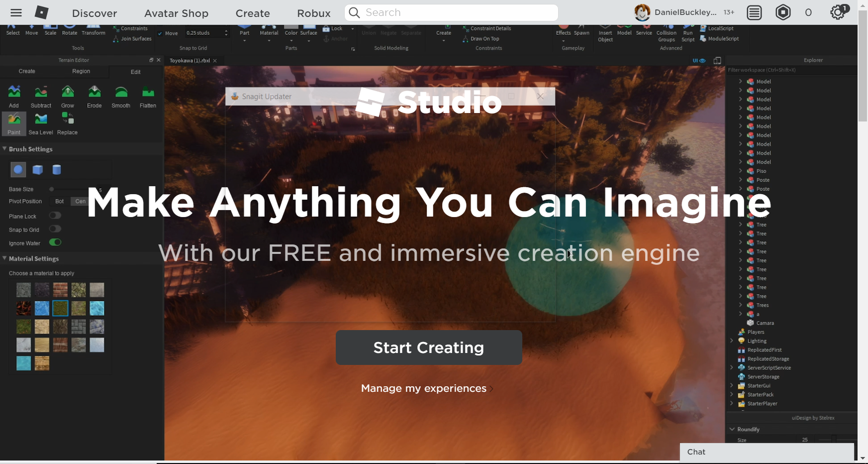Viewport: 868px width, 464px height.
Task: Click the Roblox Search field
Action: pos(451,12)
